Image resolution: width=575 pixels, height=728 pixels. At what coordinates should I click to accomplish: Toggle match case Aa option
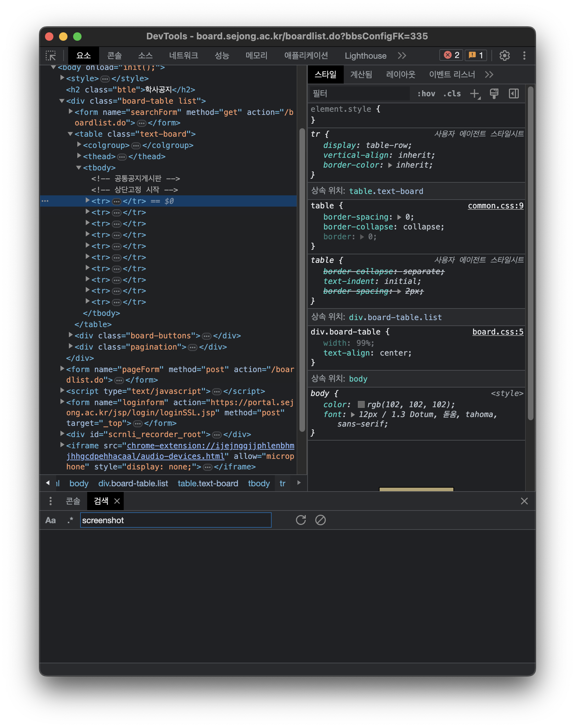pos(51,520)
